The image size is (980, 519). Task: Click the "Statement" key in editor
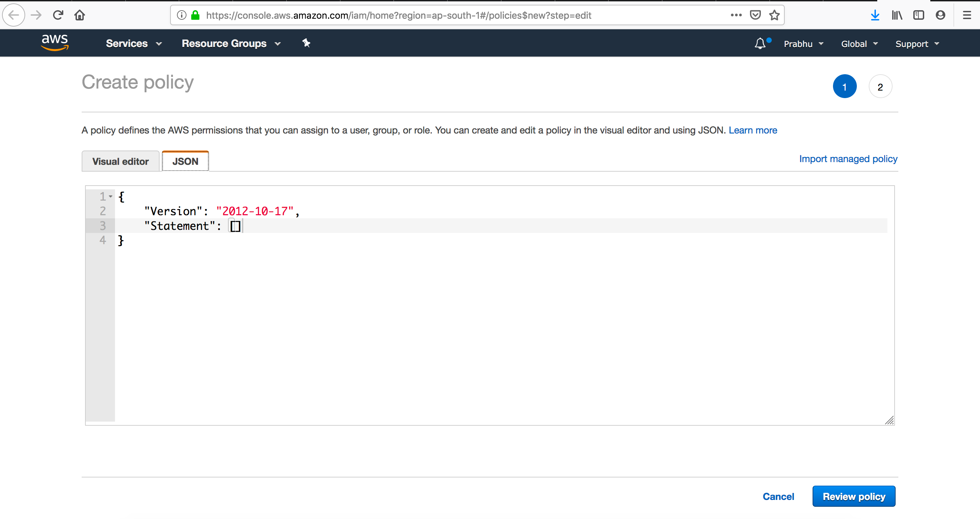click(x=180, y=226)
